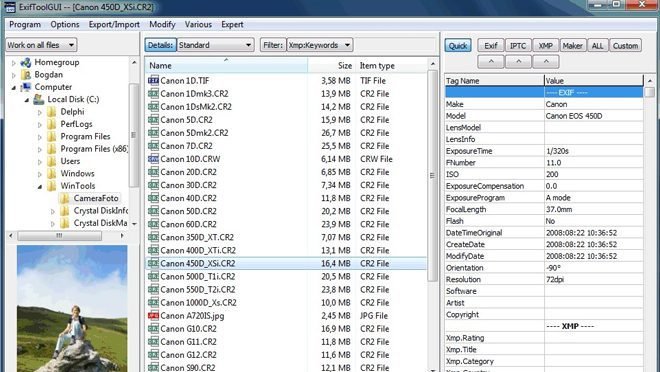Click the Canon 5D.CR2 file icon
This screenshot has height=372, width=660.
pos(153,120)
